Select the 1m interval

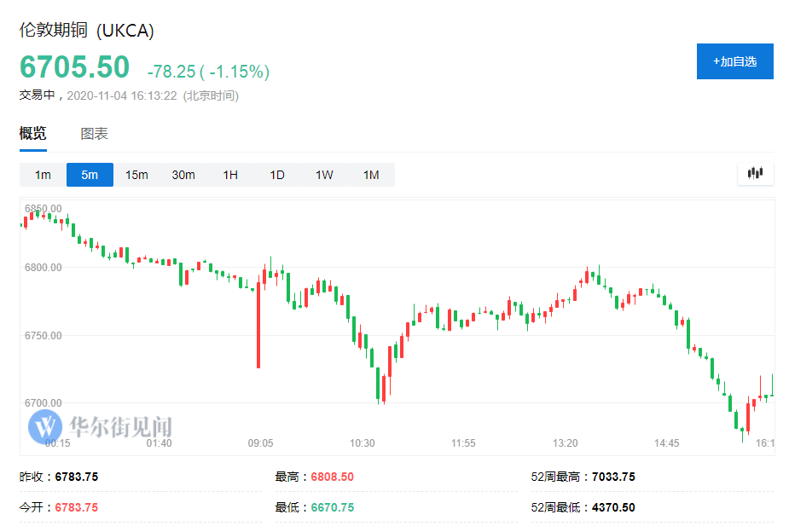pyautogui.click(x=43, y=175)
